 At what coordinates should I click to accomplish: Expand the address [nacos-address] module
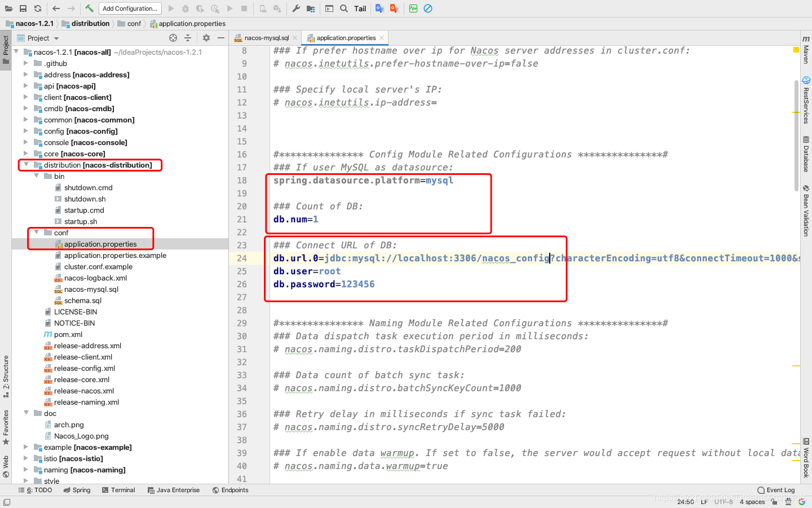26,75
